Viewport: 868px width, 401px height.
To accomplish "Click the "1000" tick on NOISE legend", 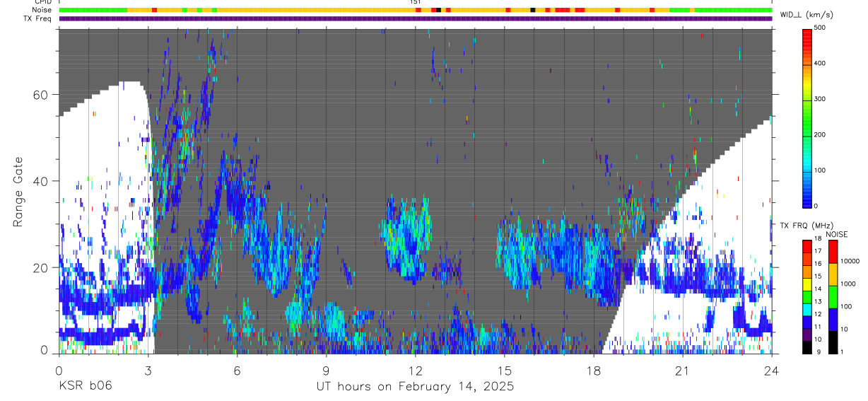I will [849, 284].
